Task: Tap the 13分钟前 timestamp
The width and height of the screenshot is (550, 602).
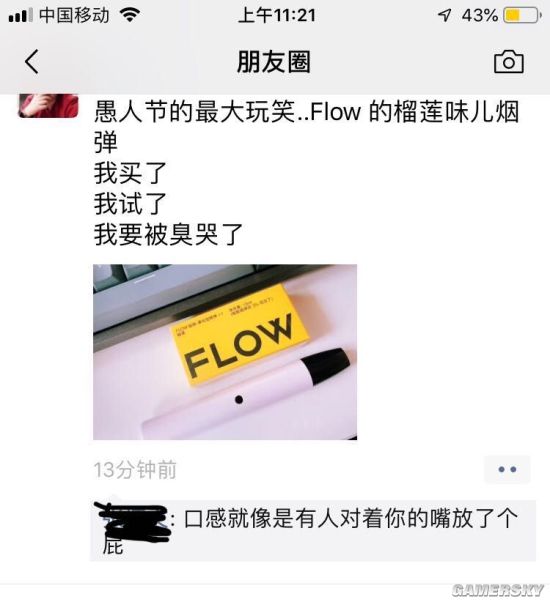Action: click(x=135, y=469)
